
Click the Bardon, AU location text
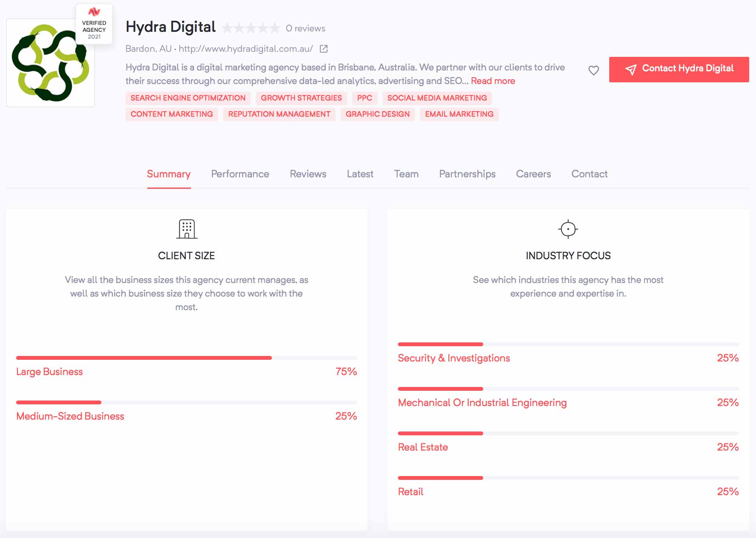click(x=148, y=49)
